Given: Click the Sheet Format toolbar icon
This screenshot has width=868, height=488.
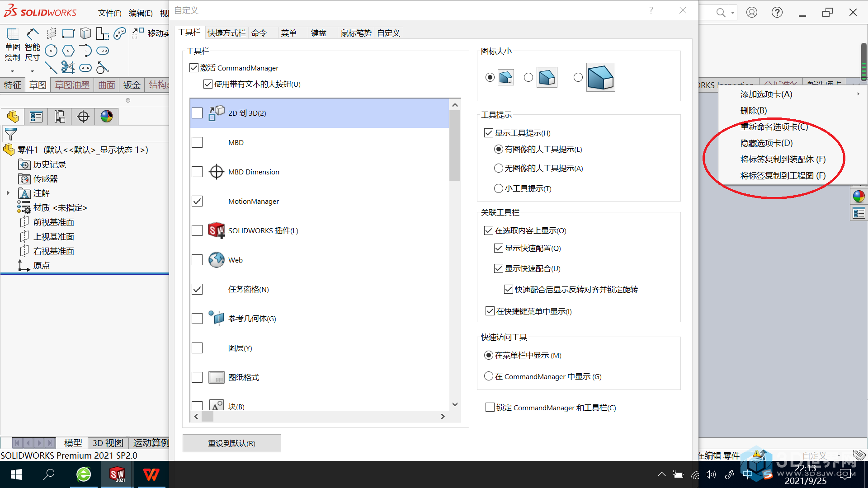Looking at the screenshot, I should [x=217, y=377].
